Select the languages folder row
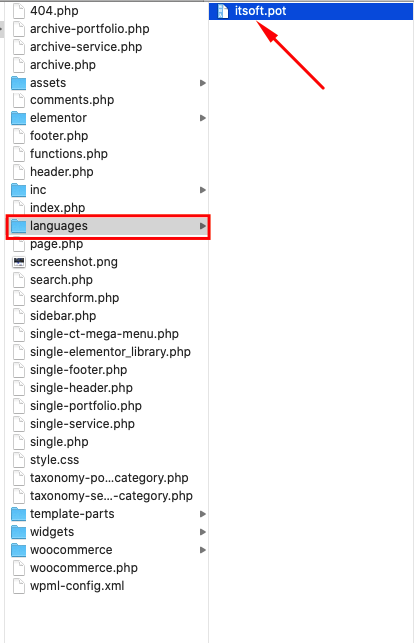Viewport: 414px width, 643px height. tap(108, 226)
